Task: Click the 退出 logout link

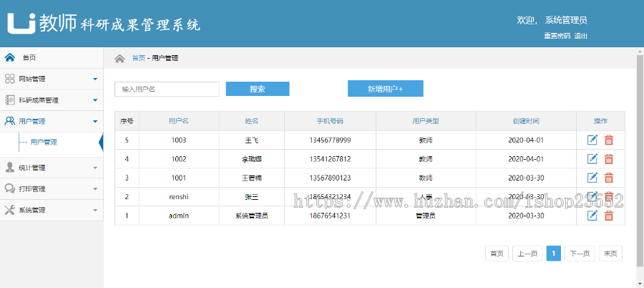Action: tap(580, 36)
